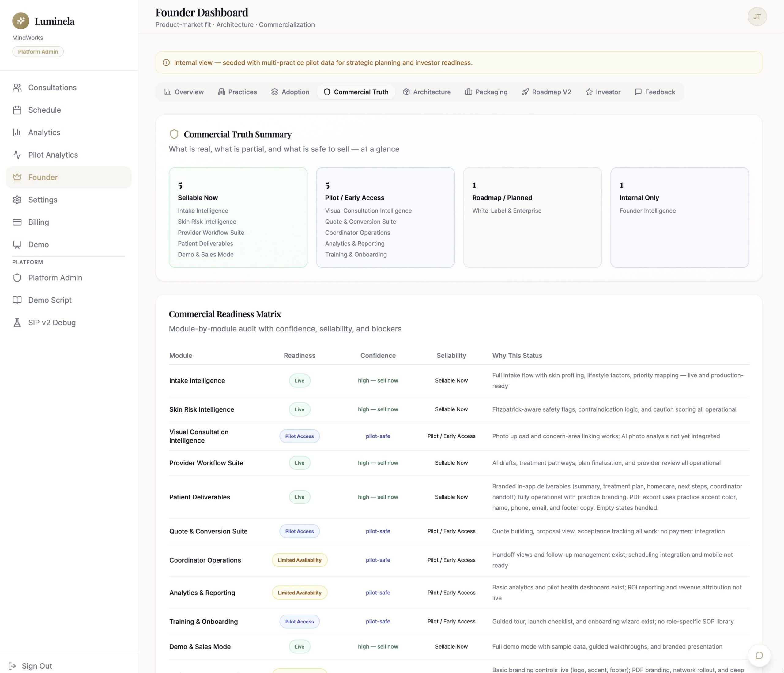Click the SIP v2 Debug flask icon
The height and width of the screenshot is (673, 784).
pyautogui.click(x=17, y=323)
